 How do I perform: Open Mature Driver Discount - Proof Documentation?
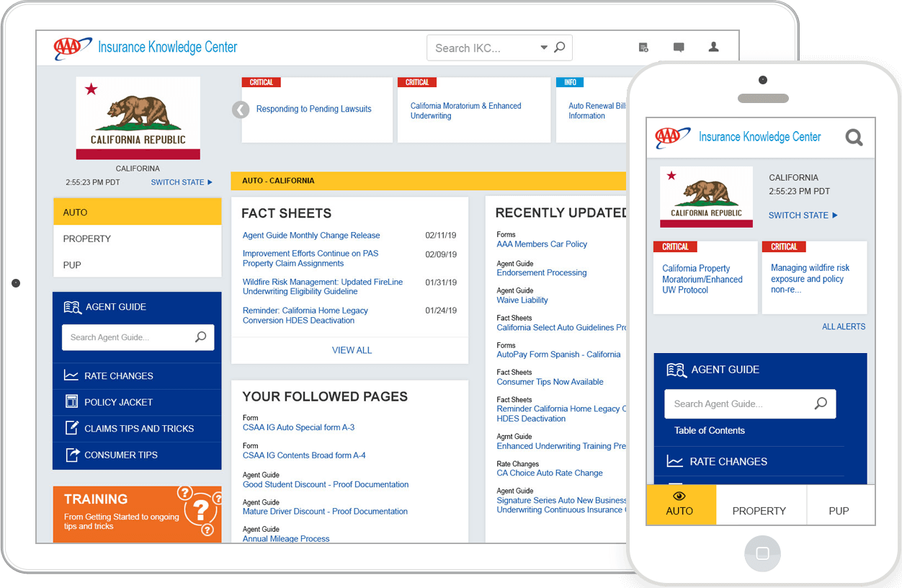click(x=325, y=512)
